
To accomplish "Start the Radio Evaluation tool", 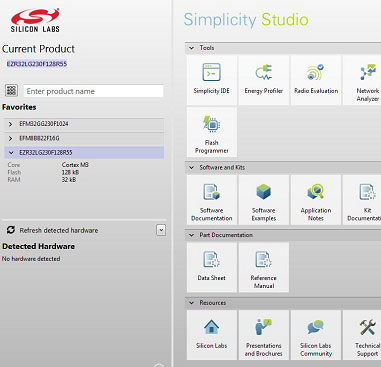I will coord(316,80).
